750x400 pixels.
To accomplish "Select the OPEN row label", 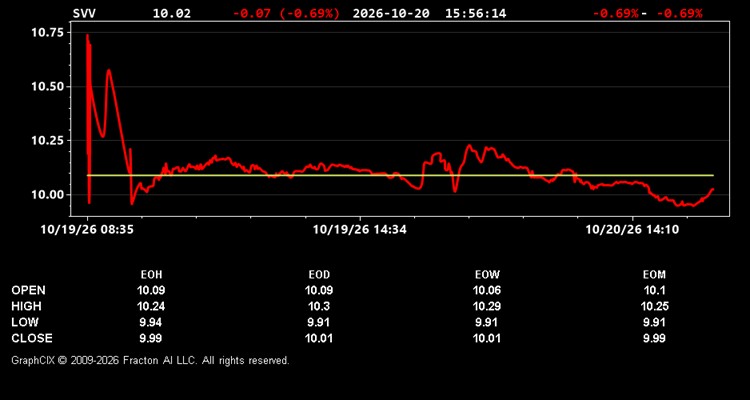I will coord(29,290).
